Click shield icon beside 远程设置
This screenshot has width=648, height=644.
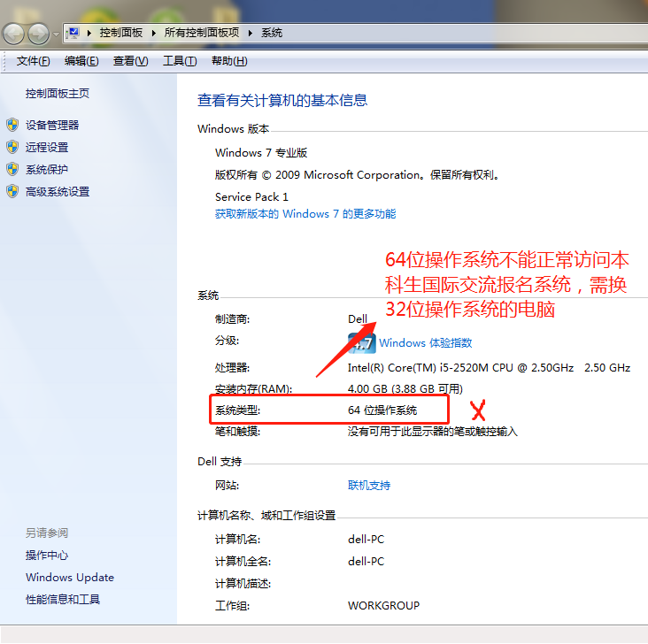[12, 147]
